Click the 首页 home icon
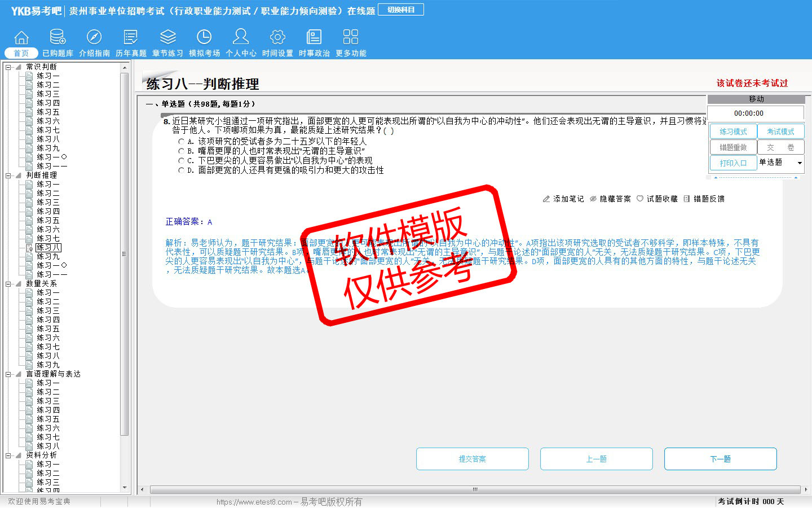This screenshot has height=508, width=812. pyautogui.click(x=21, y=38)
